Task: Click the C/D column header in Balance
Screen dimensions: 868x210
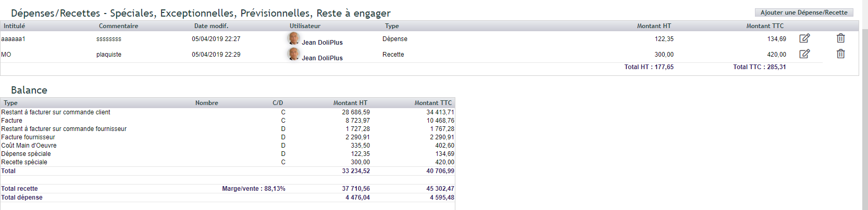Action: pos(278,103)
